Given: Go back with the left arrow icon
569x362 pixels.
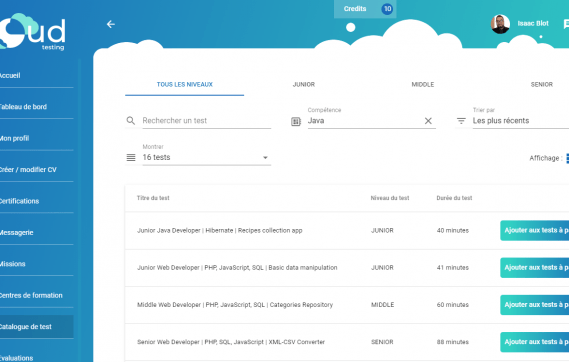Looking at the screenshot, I should (111, 24).
